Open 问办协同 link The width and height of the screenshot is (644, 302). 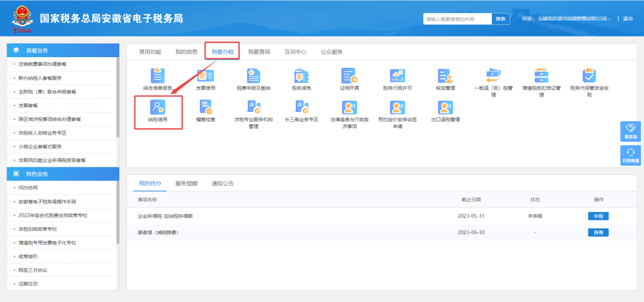[x=28, y=188]
